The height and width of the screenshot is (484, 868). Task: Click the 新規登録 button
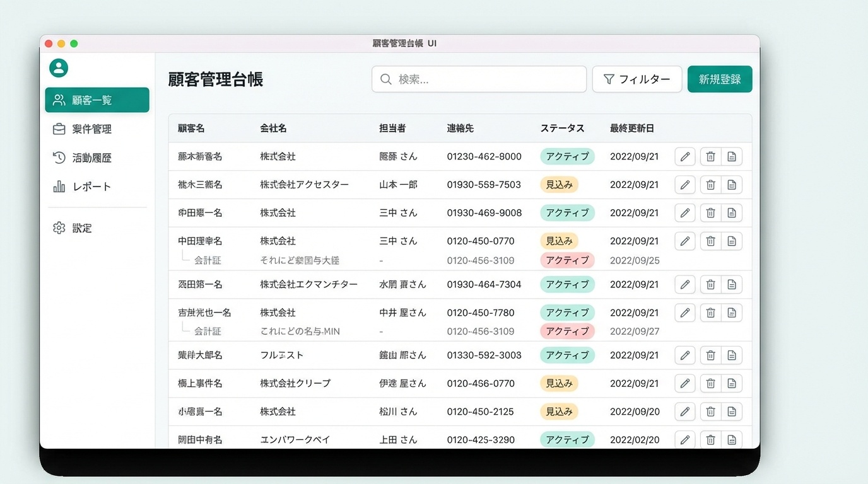tap(719, 79)
